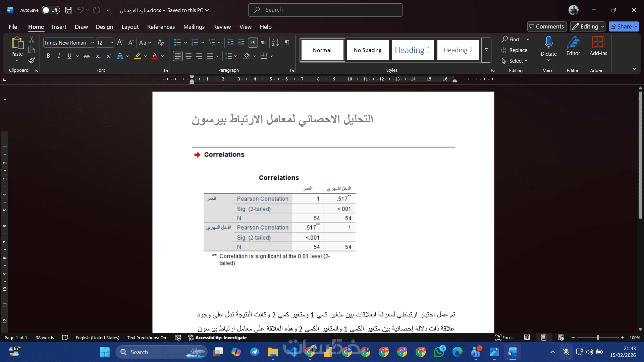644x362 pixels.
Task: Click the Sort icon
Action: coord(275,43)
